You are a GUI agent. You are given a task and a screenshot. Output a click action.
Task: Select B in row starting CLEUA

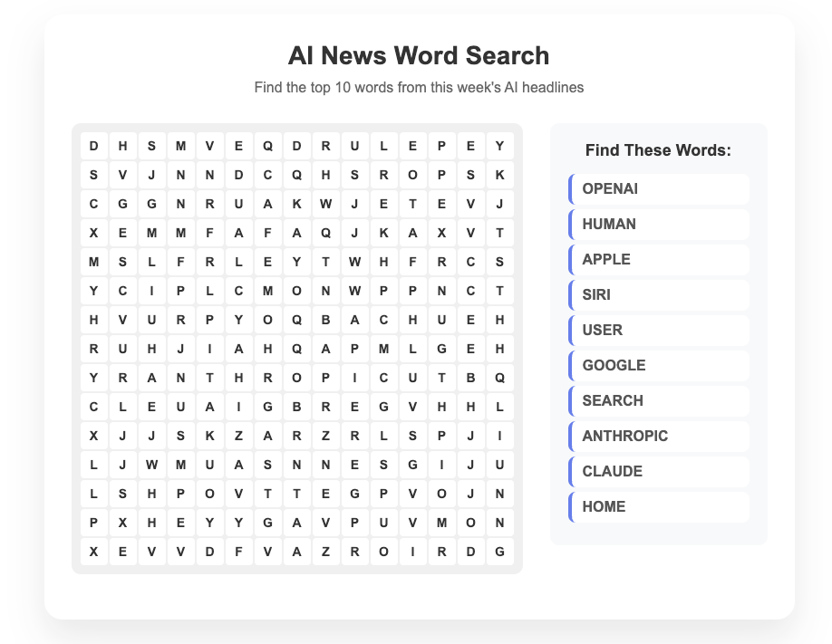pos(296,407)
